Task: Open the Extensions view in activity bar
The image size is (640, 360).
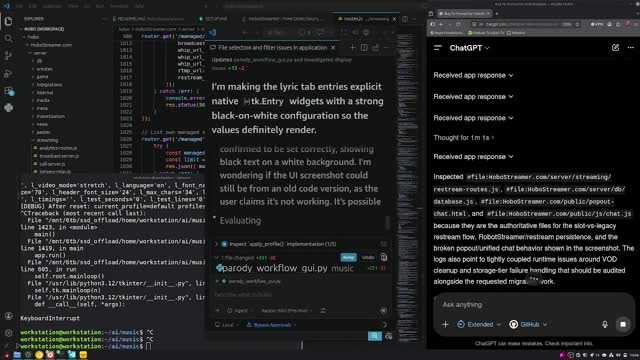Action: click(8, 91)
